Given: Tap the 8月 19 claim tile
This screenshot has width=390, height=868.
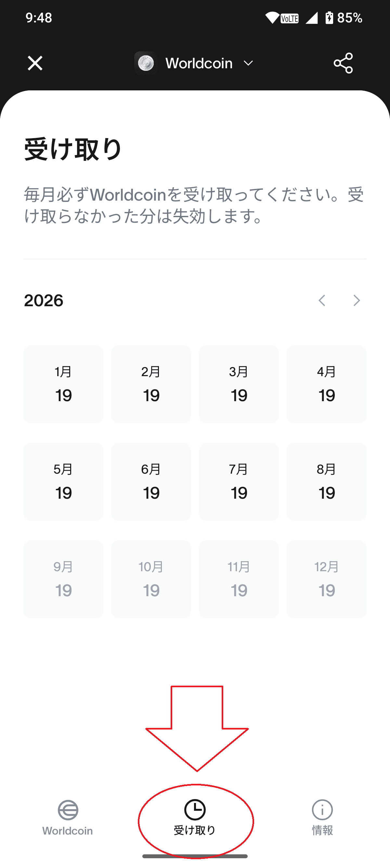Looking at the screenshot, I should click(326, 481).
